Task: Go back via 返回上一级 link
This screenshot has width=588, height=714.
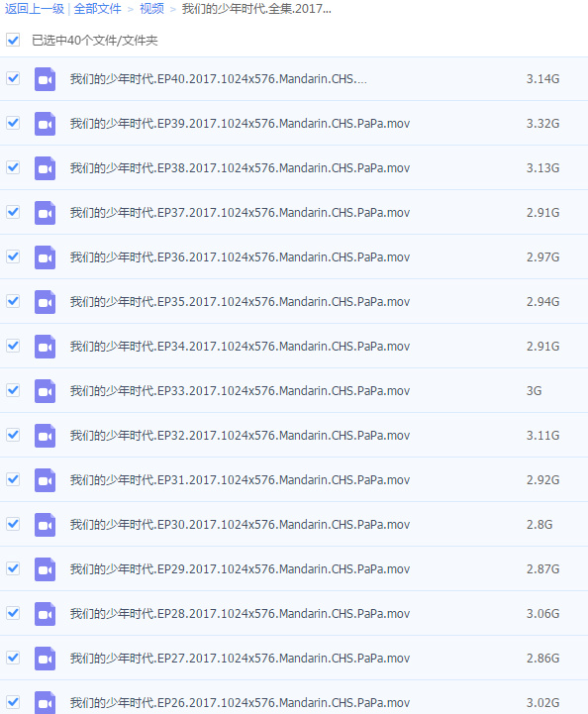Action: pyautogui.click(x=35, y=9)
